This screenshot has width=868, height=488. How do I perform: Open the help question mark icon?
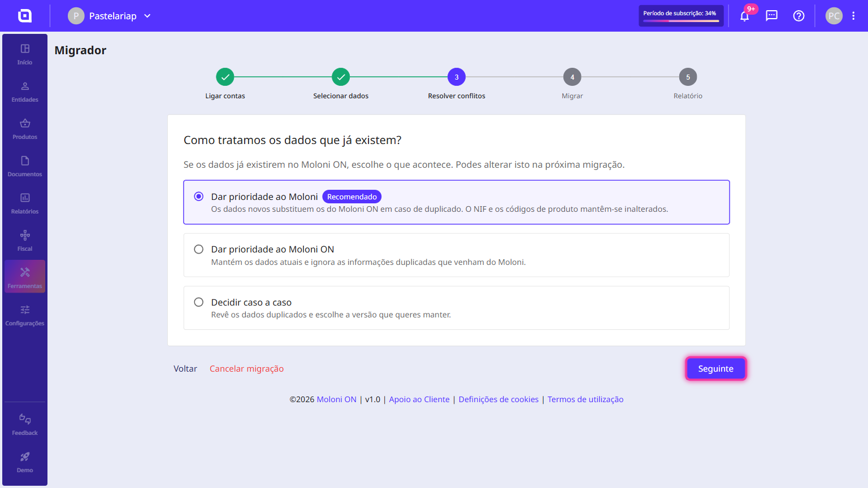point(799,16)
